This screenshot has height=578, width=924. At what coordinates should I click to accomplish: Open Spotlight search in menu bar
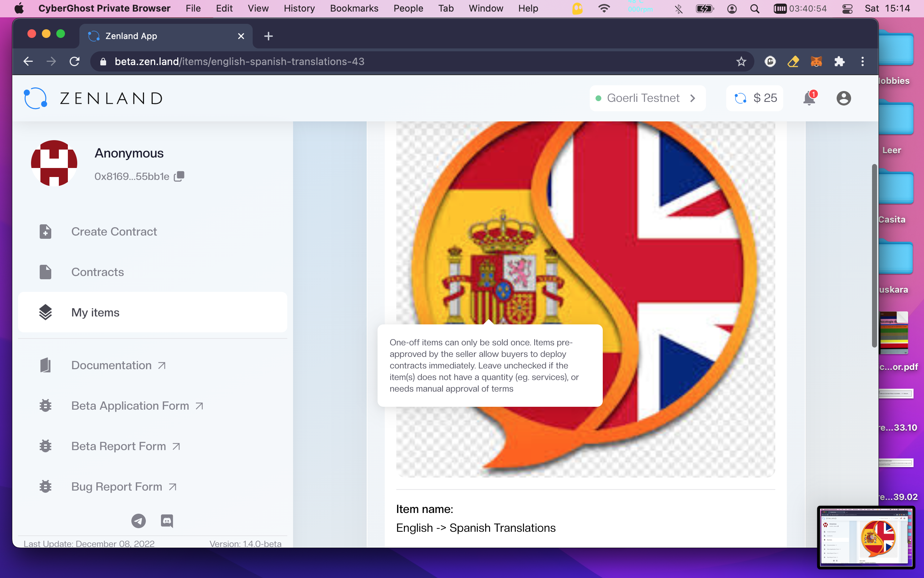pos(754,8)
